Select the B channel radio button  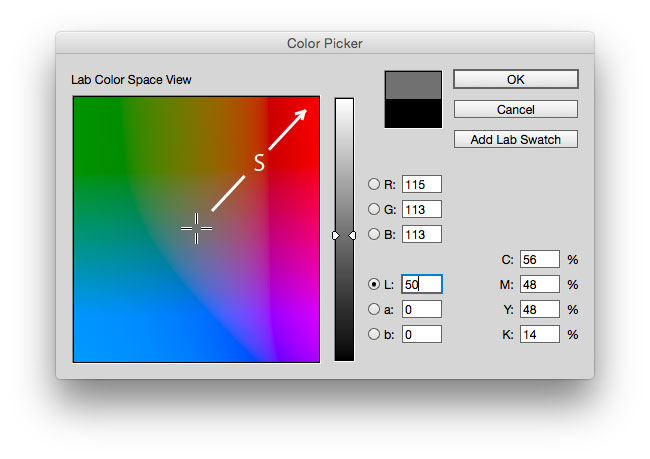click(x=374, y=234)
